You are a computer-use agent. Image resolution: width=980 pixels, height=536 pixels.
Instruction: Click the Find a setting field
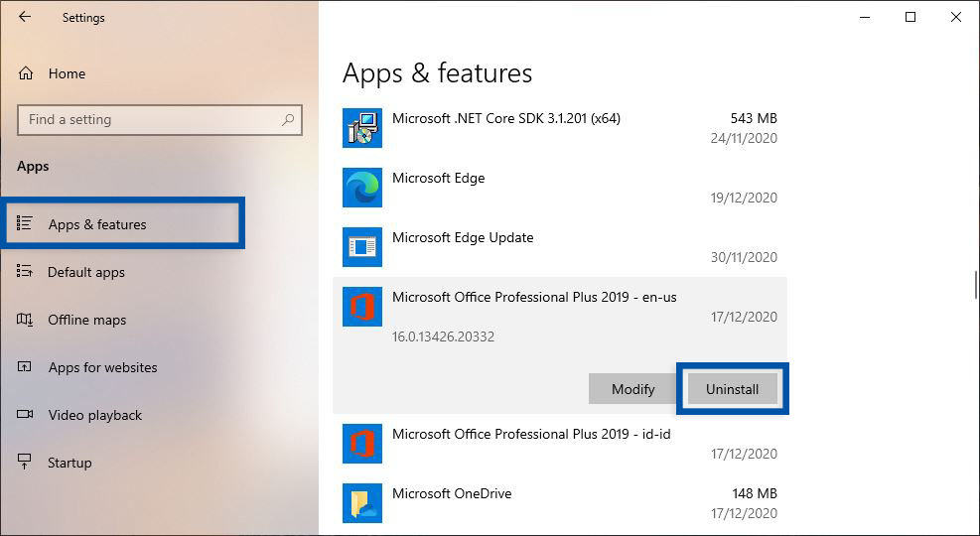coord(149,120)
